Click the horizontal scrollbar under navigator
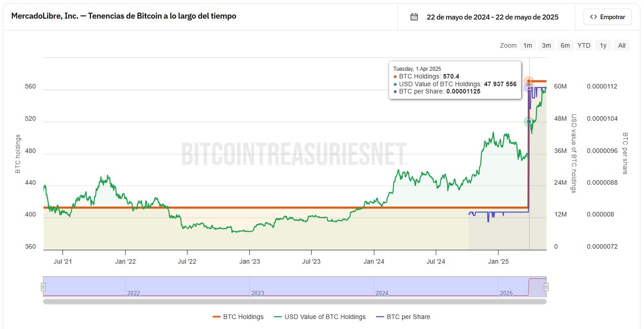 294,301
